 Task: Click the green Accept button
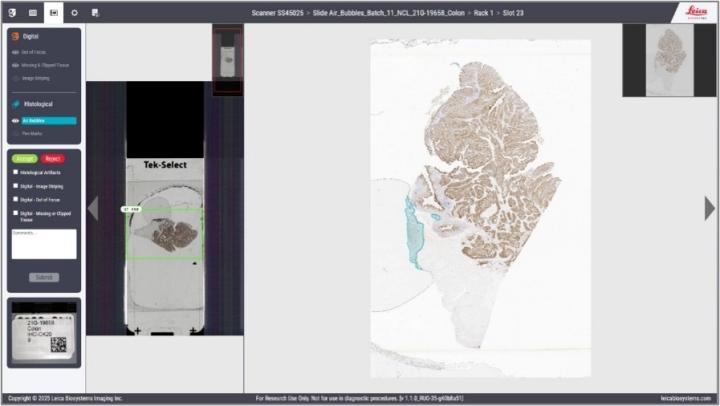tap(25, 158)
